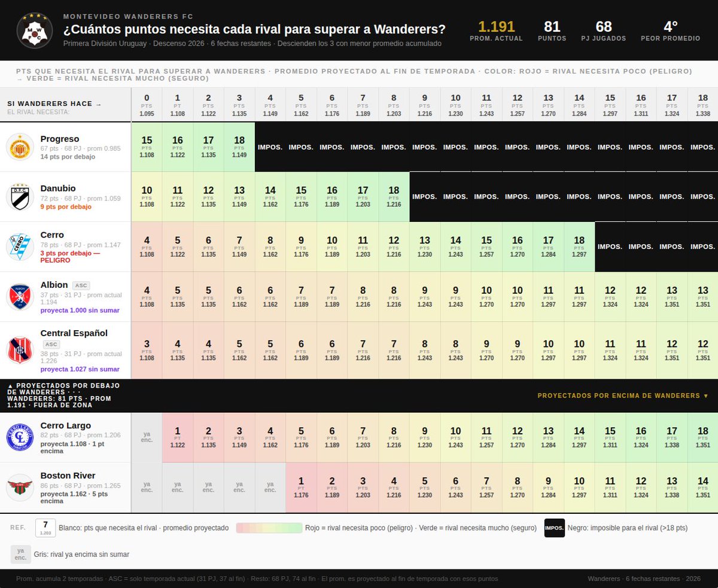
Task: Click the Boston River team logo
Action: click(x=20, y=488)
